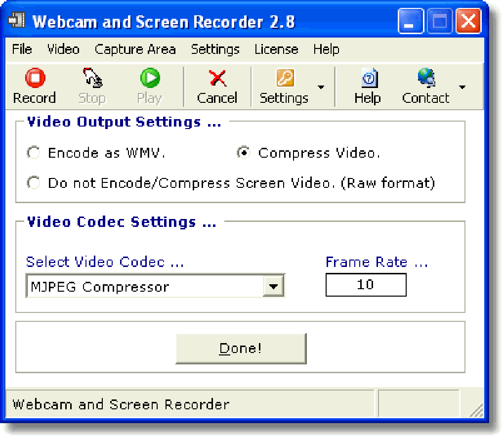Screen dimensions: 504x438
Task: Click the red Record toolbar icon
Action: pos(35,78)
